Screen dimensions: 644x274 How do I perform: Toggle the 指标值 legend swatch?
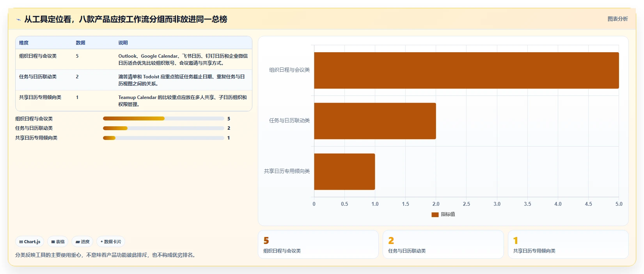coord(435,215)
